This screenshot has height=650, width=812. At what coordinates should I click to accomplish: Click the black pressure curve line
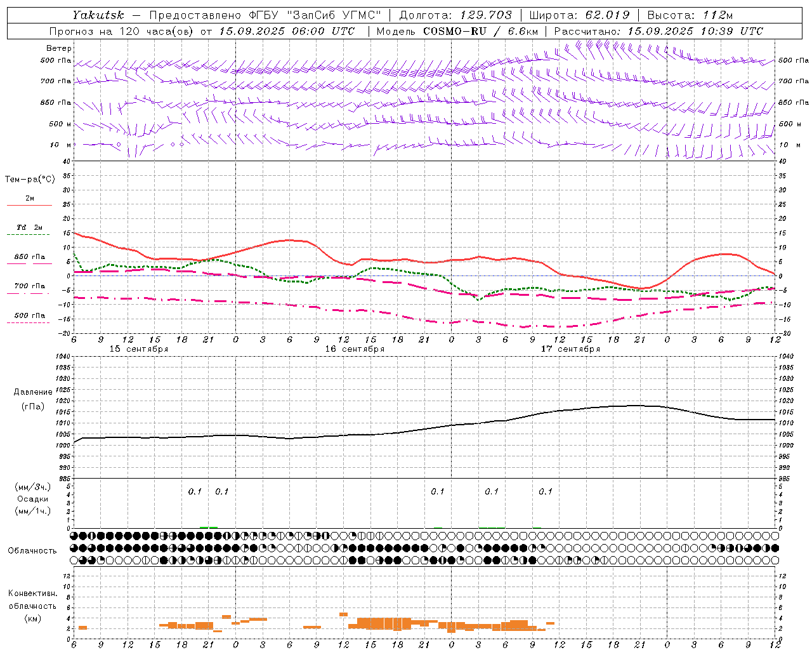point(424,429)
